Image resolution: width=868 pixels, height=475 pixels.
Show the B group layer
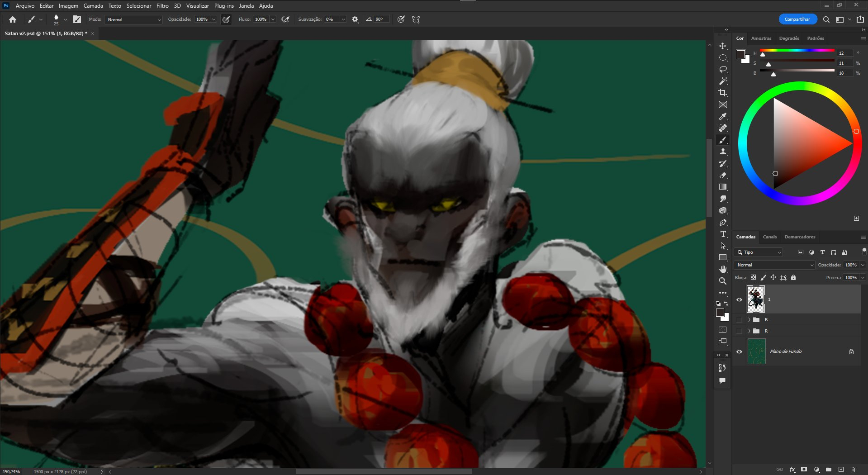739,320
